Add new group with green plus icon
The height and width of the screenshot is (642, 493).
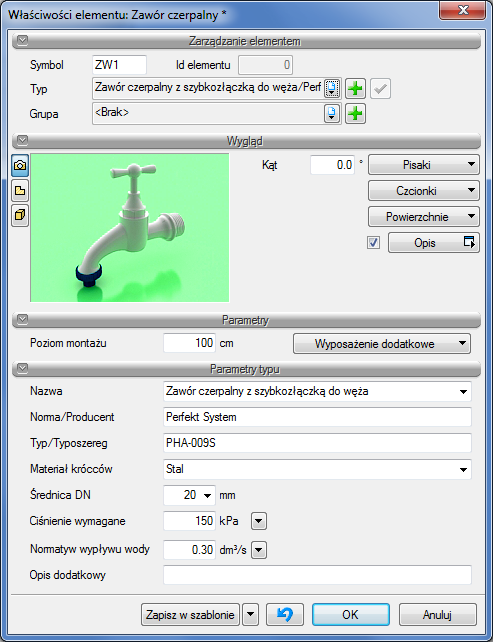(x=355, y=113)
